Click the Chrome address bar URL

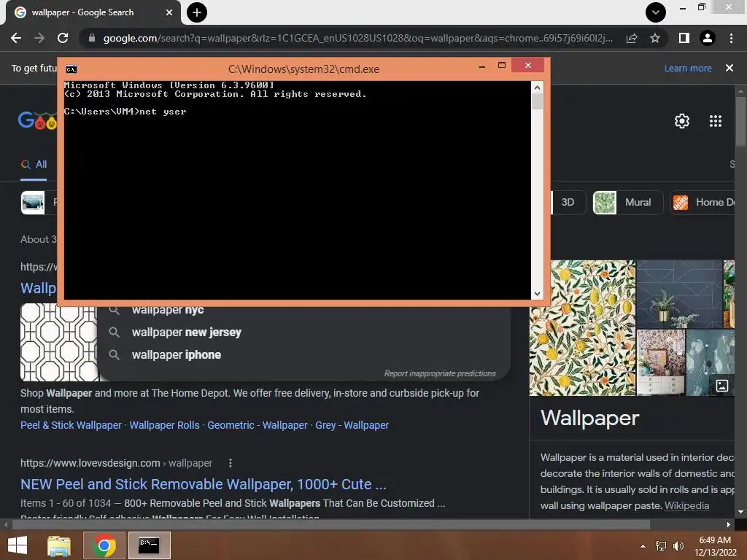[357, 38]
